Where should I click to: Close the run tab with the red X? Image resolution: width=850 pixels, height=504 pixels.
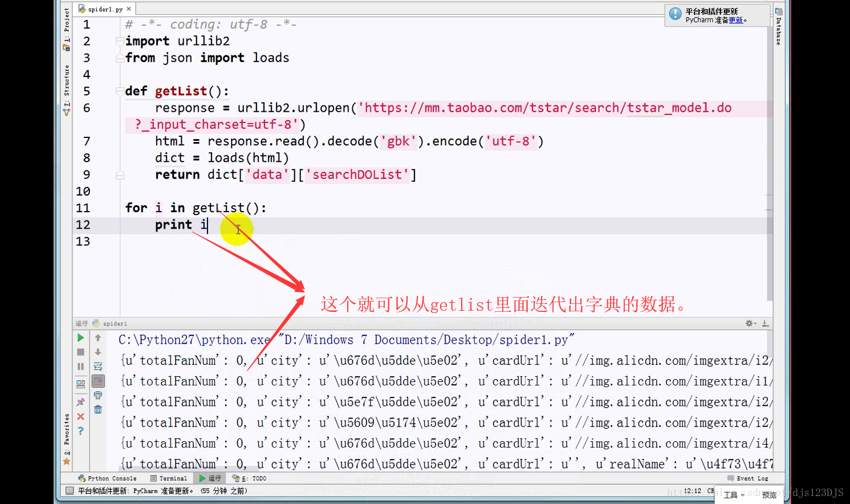click(x=80, y=417)
